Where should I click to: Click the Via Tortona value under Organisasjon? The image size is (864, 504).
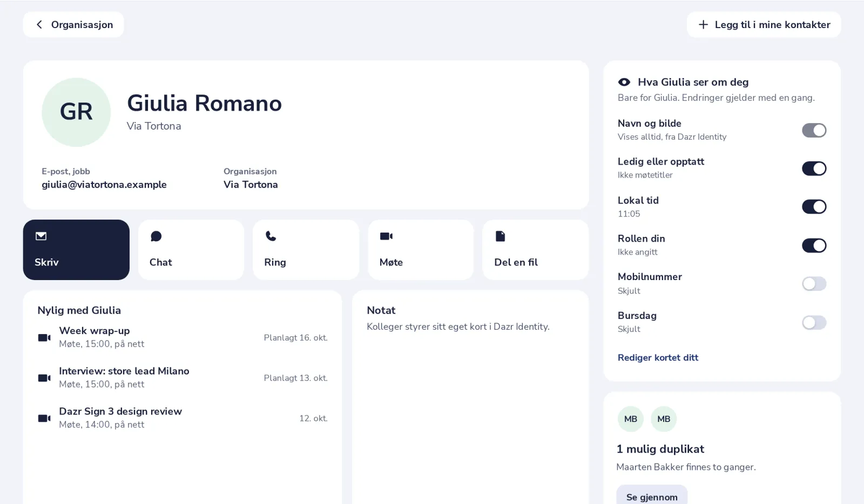tap(251, 185)
